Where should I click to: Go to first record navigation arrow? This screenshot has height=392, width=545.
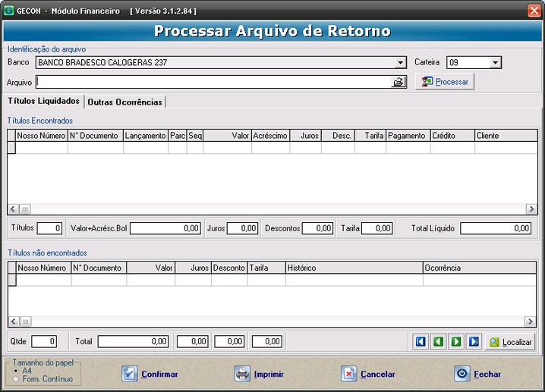421,342
